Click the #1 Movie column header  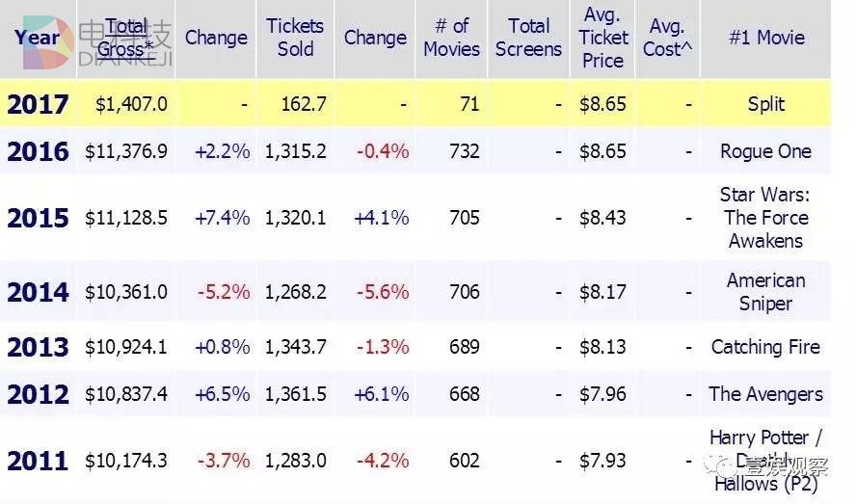tap(765, 38)
